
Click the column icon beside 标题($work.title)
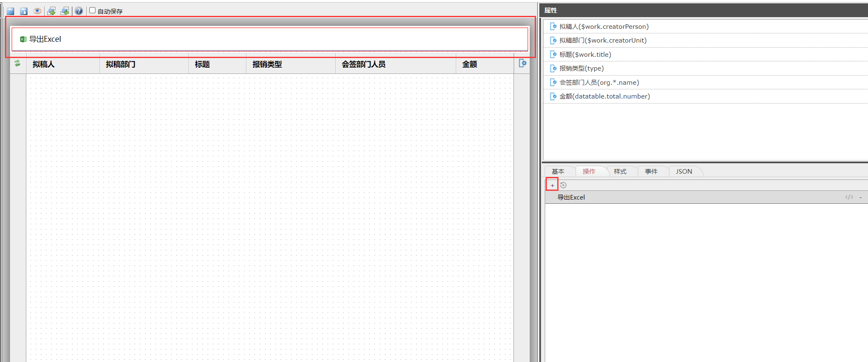coord(553,54)
